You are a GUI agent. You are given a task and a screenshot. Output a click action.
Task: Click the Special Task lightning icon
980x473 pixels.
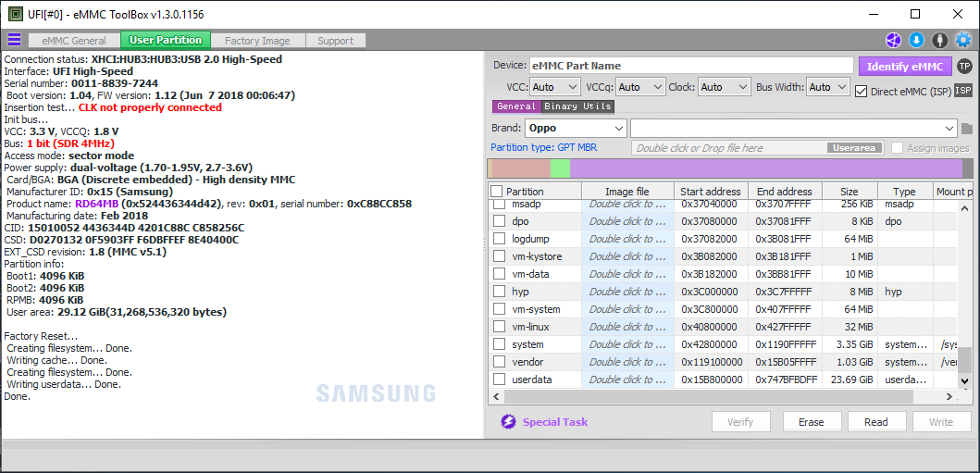pyautogui.click(x=508, y=422)
